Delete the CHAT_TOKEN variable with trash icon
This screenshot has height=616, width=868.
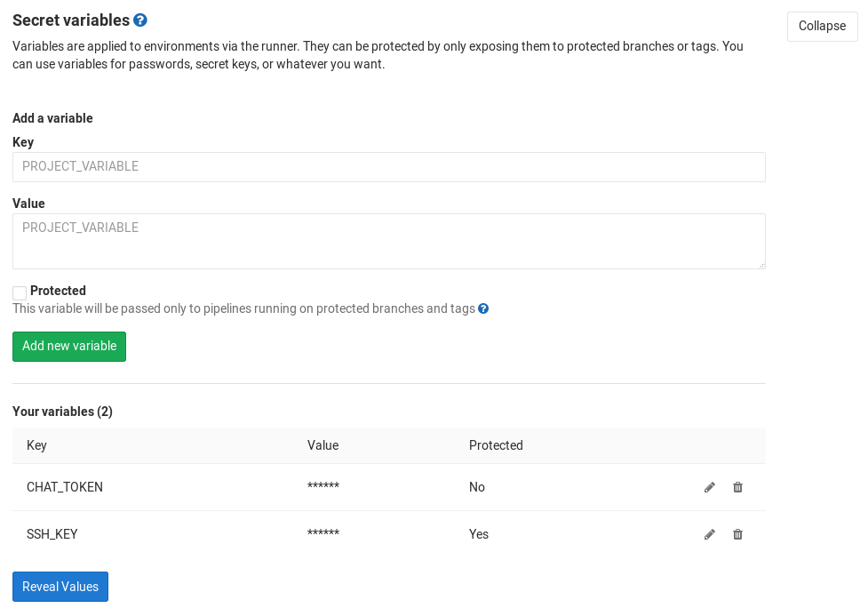737,487
